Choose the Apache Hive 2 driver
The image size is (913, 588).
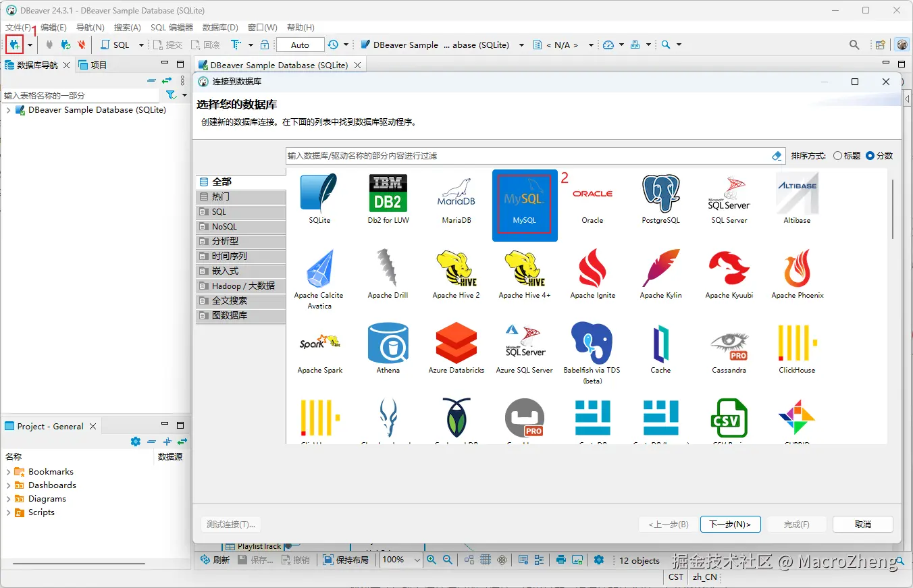(456, 274)
